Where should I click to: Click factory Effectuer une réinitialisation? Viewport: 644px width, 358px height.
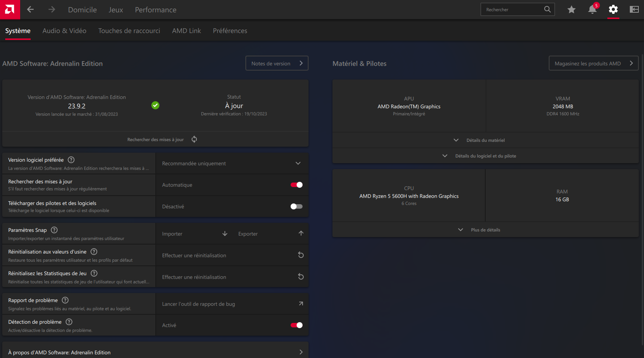[232, 255]
